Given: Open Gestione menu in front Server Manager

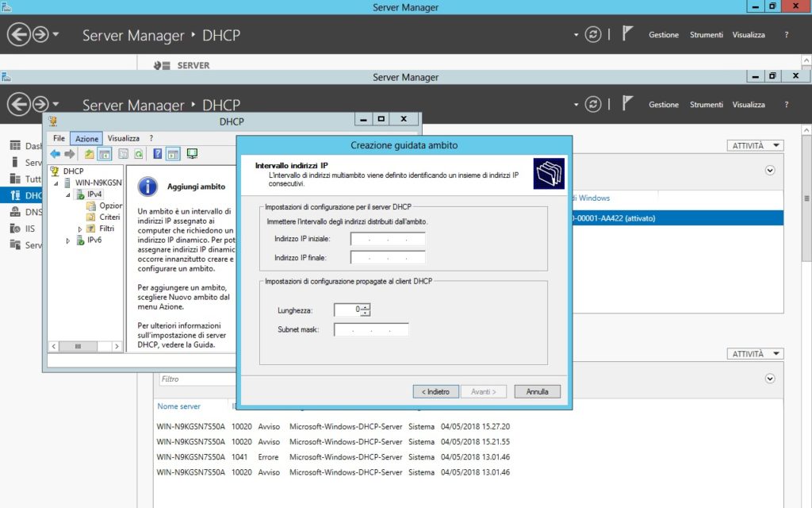Looking at the screenshot, I should click(664, 105).
